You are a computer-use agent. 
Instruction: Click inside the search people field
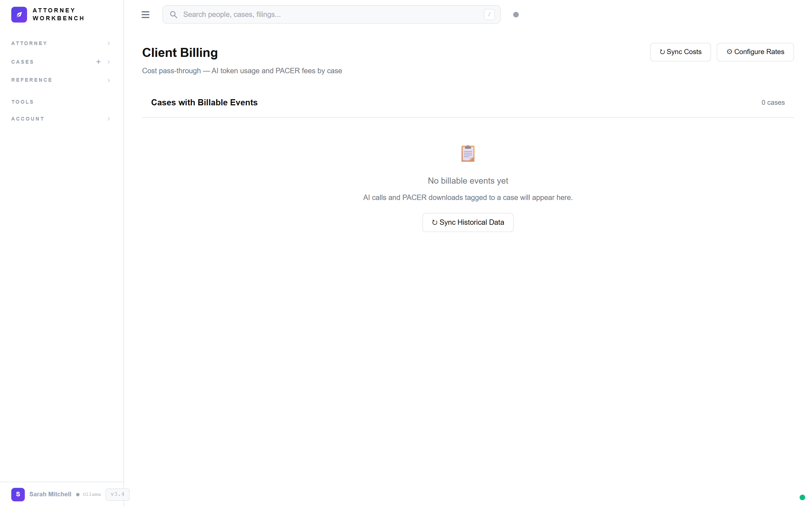pos(302,14)
